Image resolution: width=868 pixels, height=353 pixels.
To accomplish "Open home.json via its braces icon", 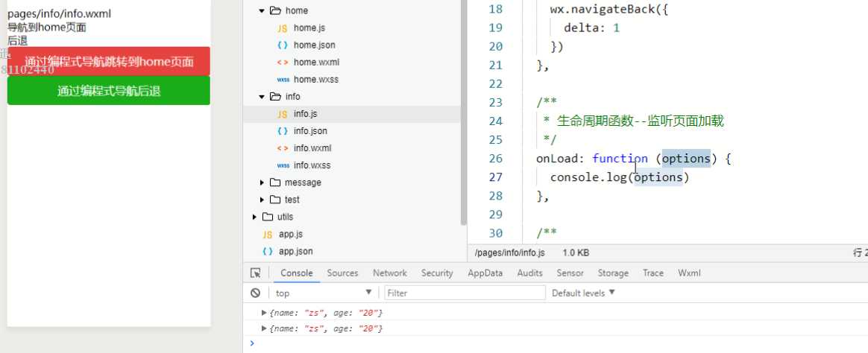I will [x=283, y=45].
